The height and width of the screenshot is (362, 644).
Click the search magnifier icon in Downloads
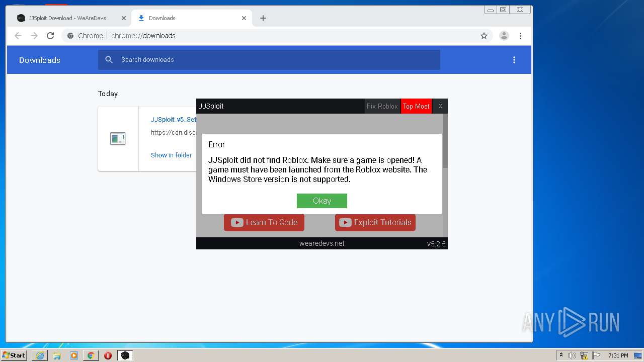tap(109, 60)
